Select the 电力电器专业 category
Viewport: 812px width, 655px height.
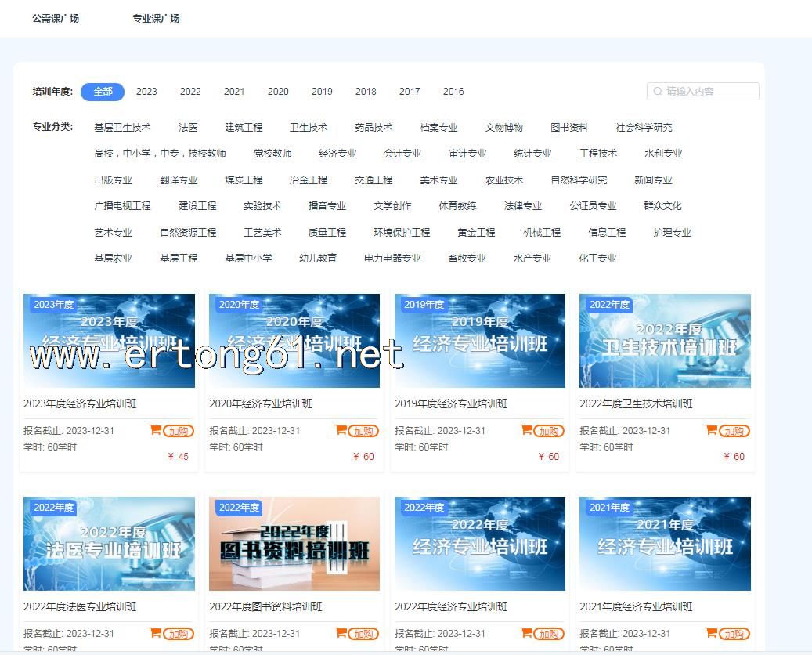tap(392, 259)
